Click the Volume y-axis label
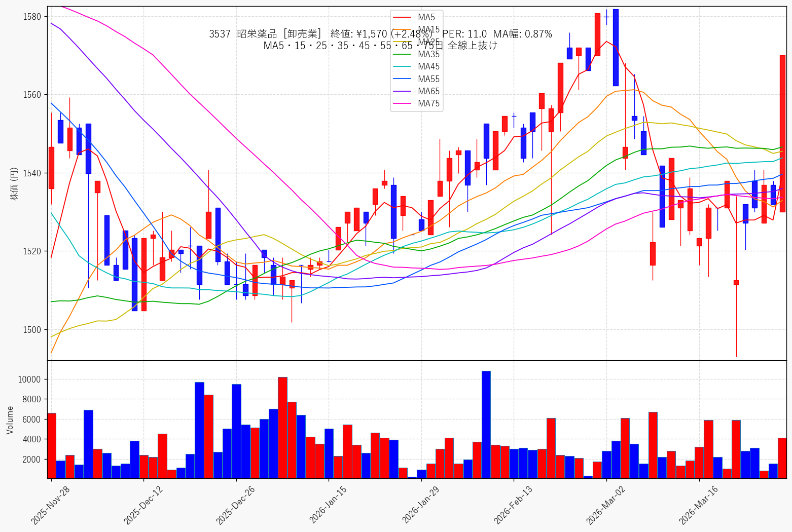Screen dimensions: 792x532 click(10, 420)
